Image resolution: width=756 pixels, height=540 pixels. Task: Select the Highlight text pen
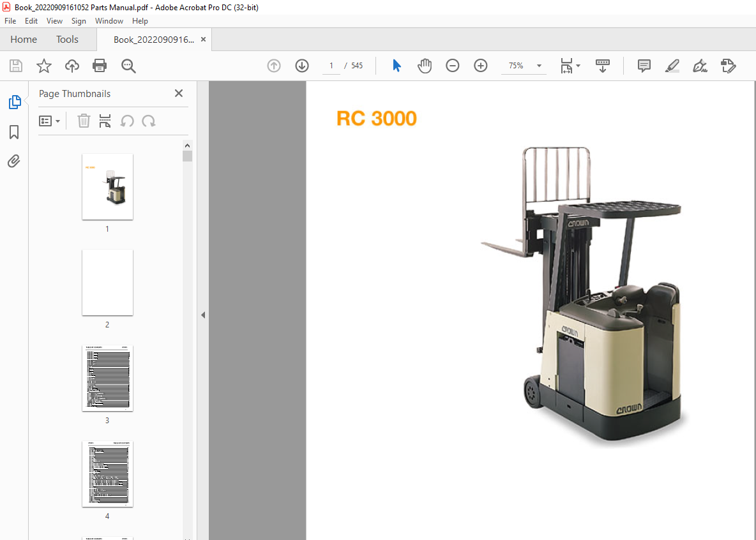672,66
